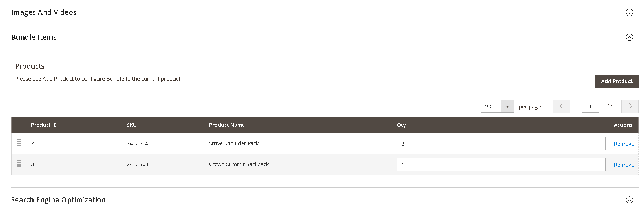Click drag handle for Strive Shoulder Pack

[19, 143]
